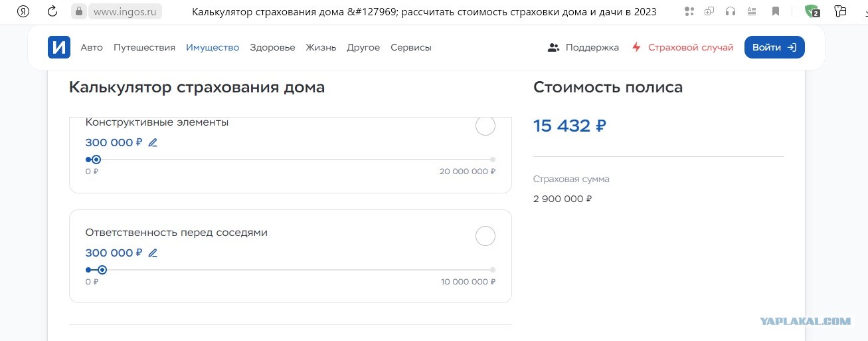Screen dimensions: 868x341
Task: Toggle Конструктивные элементы coverage circle
Action: click(x=485, y=126)
